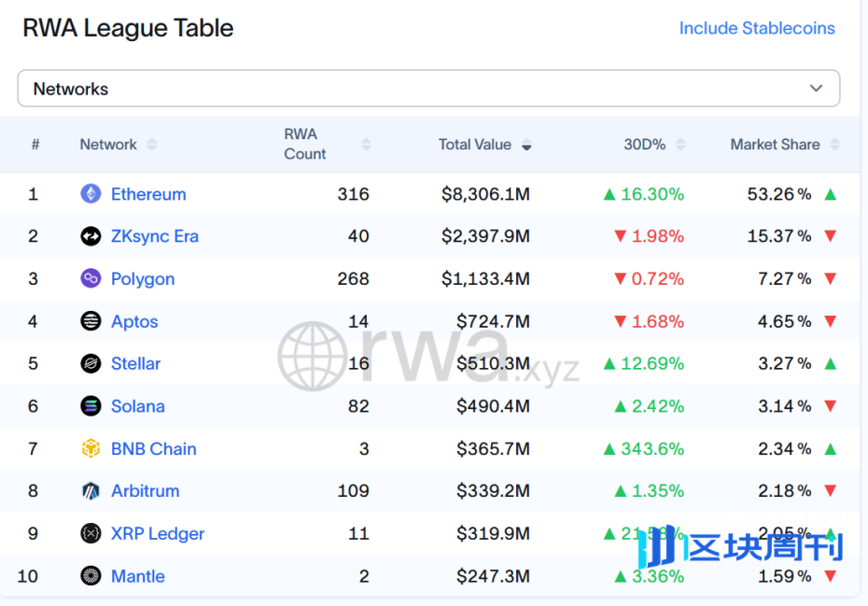Click the 343.6% 30-day change value

pos(652,449)
